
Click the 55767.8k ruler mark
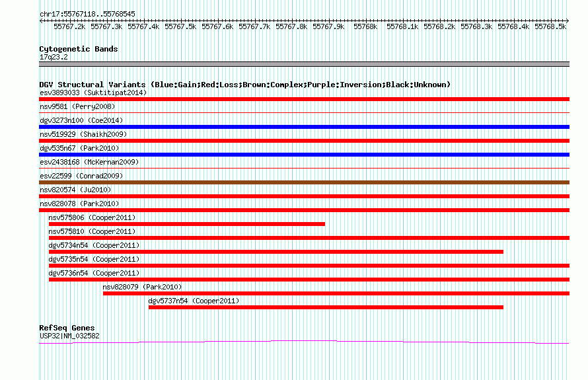[x=291, y=26]
